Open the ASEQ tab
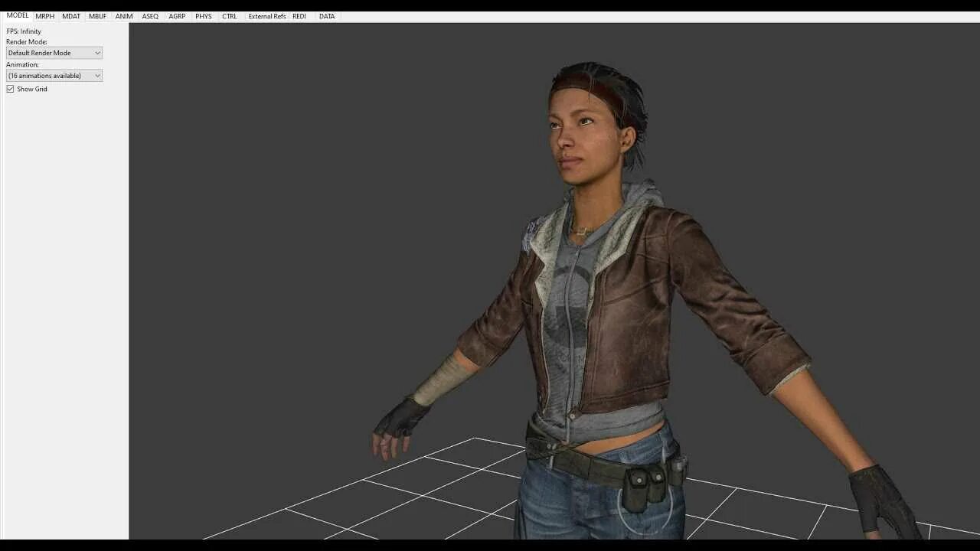This screenshot has width=980, height=551. point(150,16)
